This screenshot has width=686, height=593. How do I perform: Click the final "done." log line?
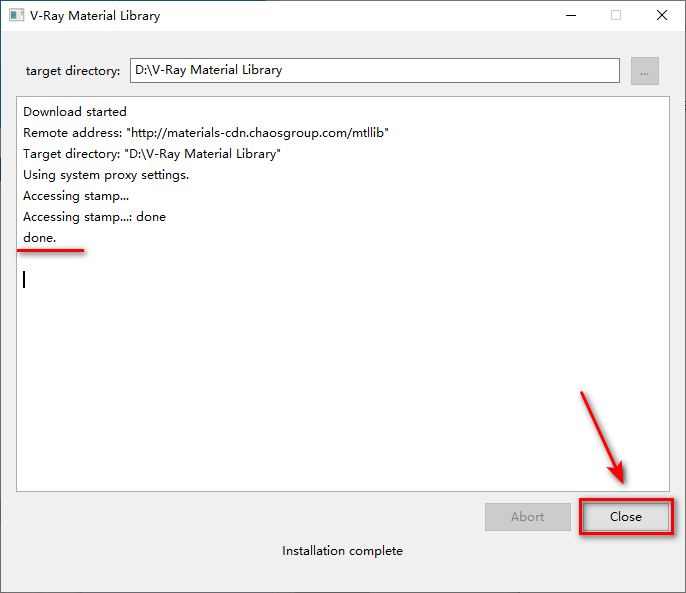[x=40, y=238]
